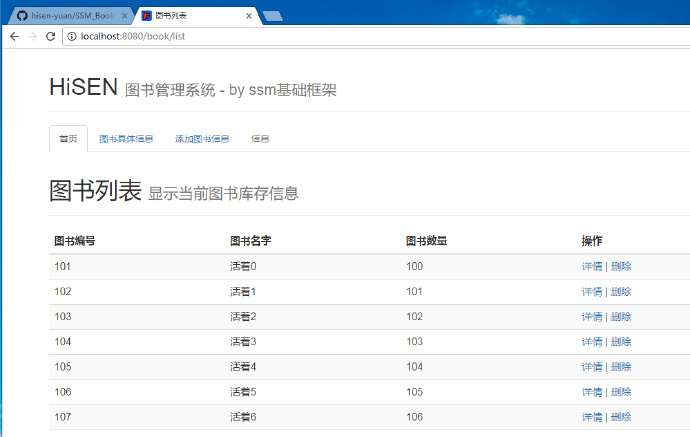Close the 图书列表 browser tab
The width and height of the screenshot is (690, 437).
[x=249, y=16]
